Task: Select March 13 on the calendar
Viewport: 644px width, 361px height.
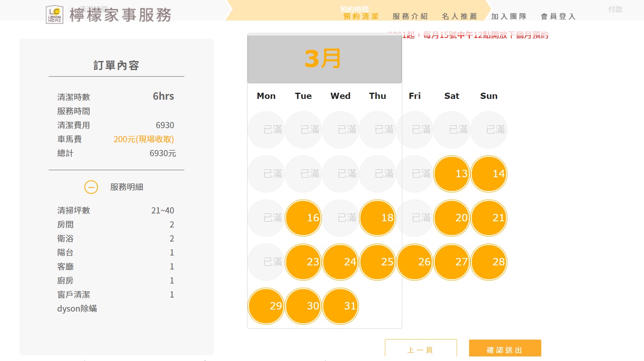Action: click(x=452, y=174)
